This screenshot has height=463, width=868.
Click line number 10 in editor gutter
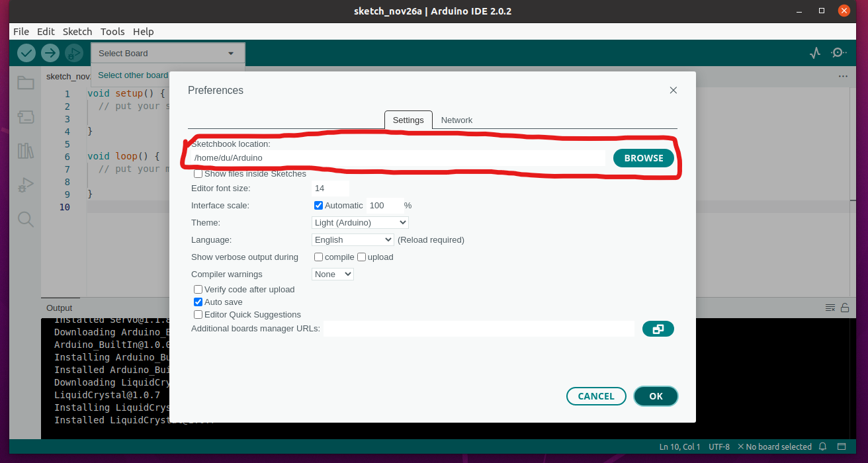click(x=65, y=207)
